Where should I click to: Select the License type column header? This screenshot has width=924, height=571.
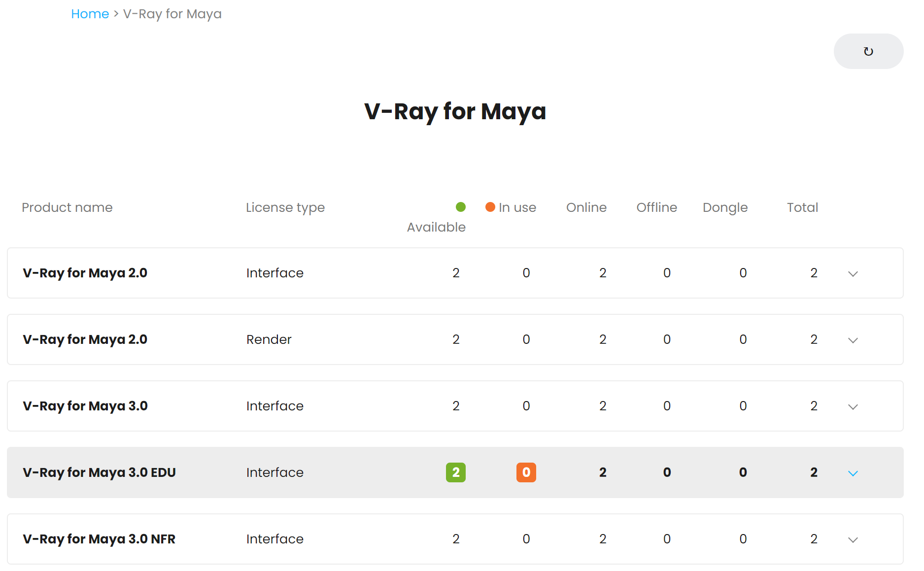point(285,207)
